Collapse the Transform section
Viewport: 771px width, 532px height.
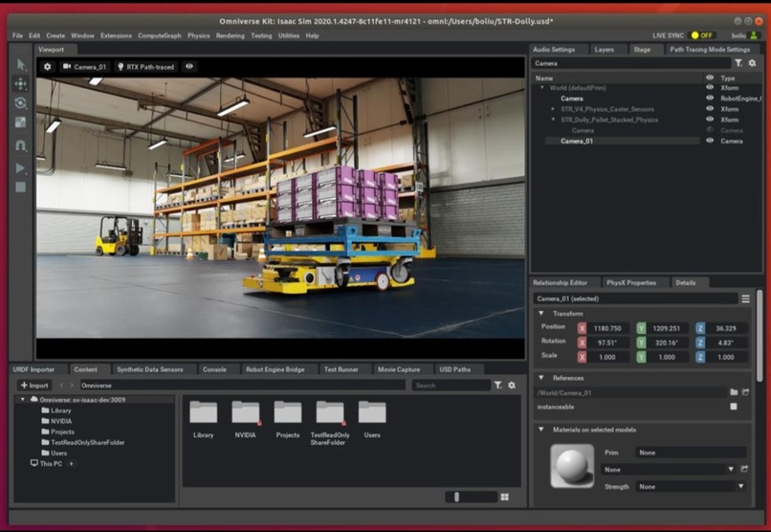point(541,313)
